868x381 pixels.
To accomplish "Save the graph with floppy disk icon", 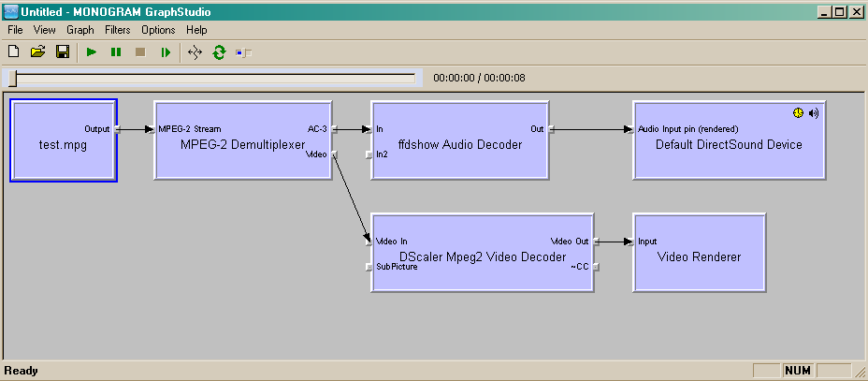I will [x=63, y=52].
